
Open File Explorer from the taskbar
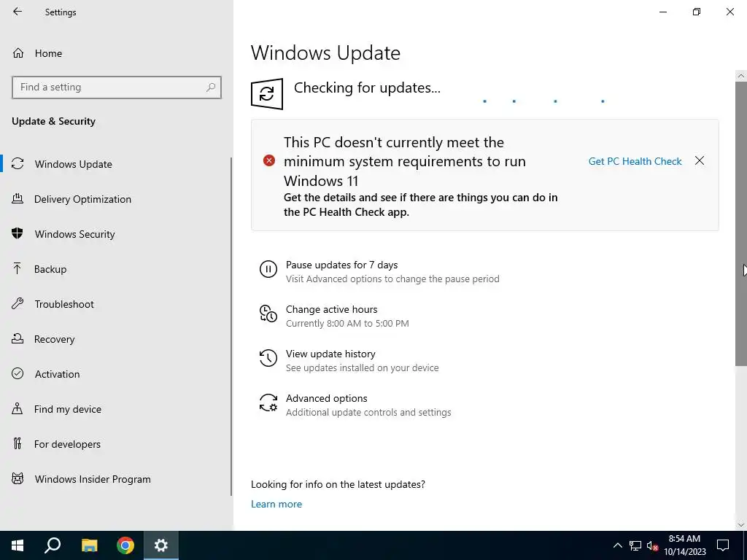(x=89, y=545)
